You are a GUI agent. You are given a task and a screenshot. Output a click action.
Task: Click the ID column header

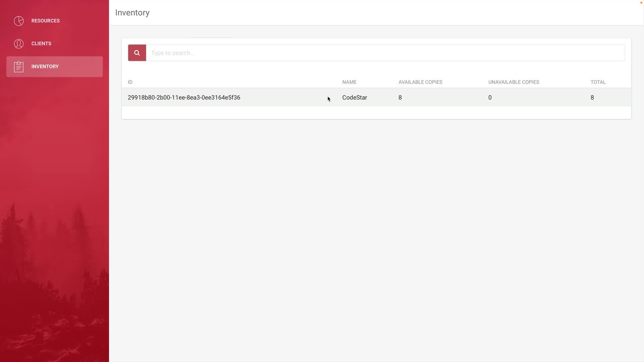point(130,82)
